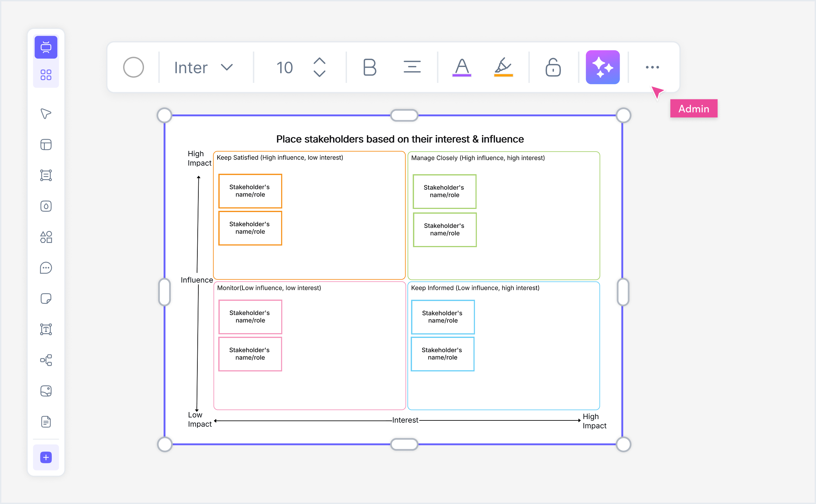
Task: Click the Keep Satisfied quadrant label
Action: click(x=280, y=158)
